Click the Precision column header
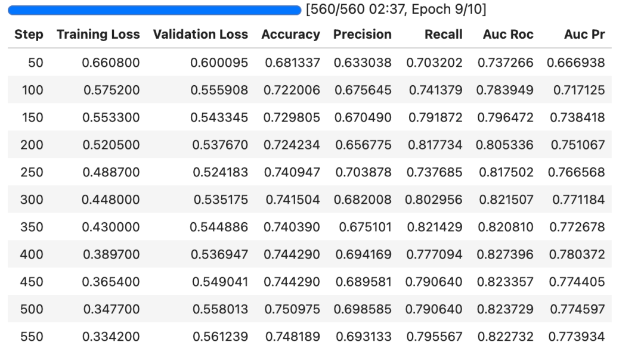The image size is (644, 361). pos(362,35)
